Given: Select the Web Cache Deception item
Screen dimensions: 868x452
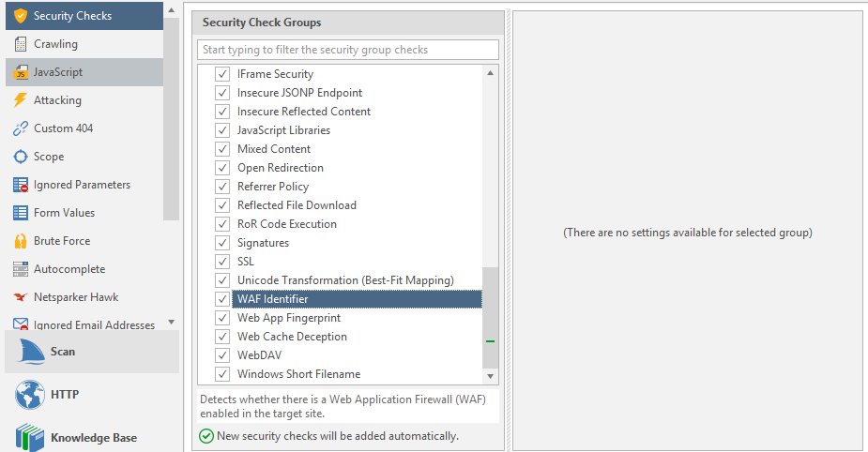Looking at the screenshot, I should tap(292, 337).
